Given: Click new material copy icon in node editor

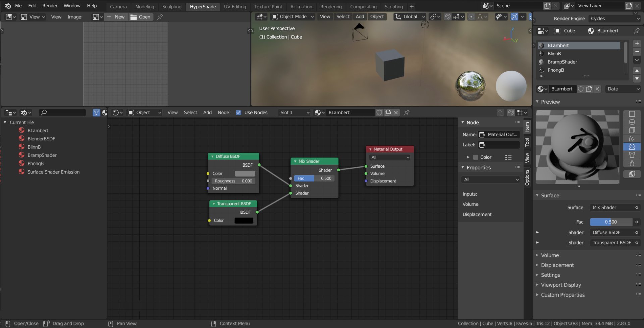Looking at the screenshot, I should click(388, 113).
